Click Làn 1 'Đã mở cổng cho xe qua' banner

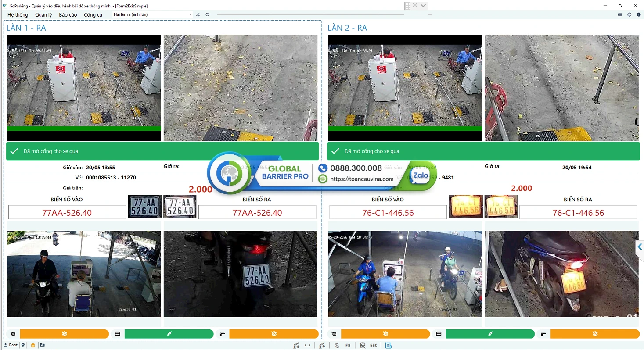click(162, 151)
